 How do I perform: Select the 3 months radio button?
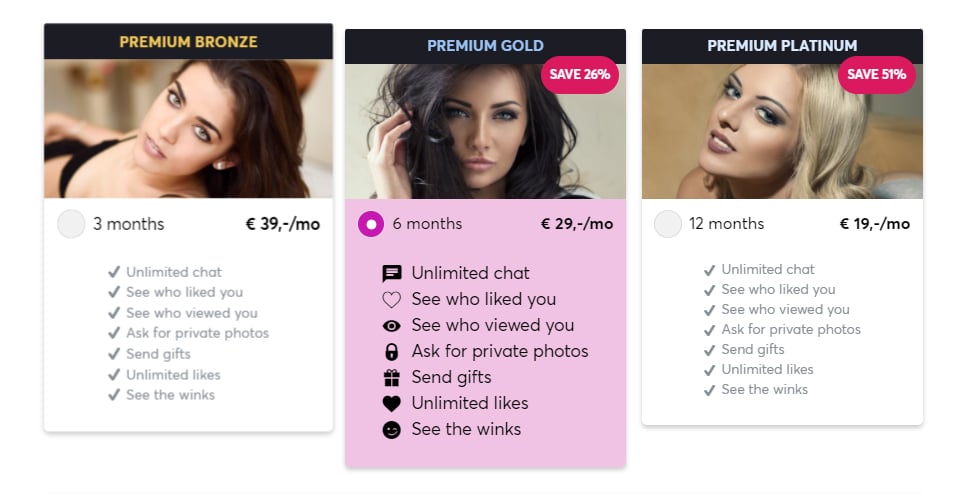(71, 224)
